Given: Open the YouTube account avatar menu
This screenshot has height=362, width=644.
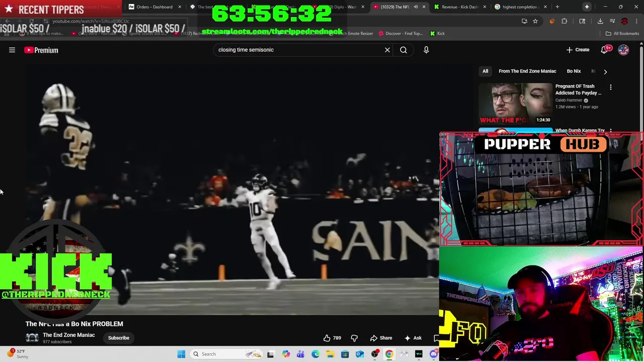Looking at the screenshot, I should click(x=623, y=50).
